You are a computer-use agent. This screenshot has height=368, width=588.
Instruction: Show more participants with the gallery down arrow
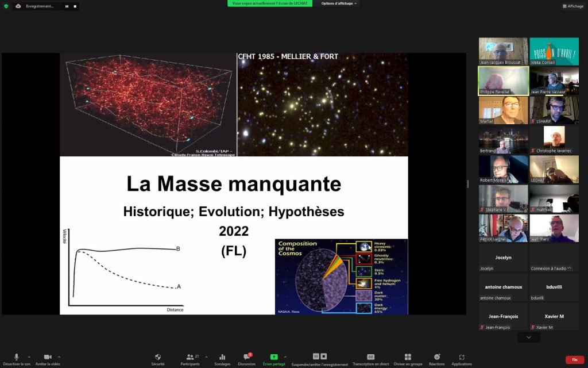point(529,337)
